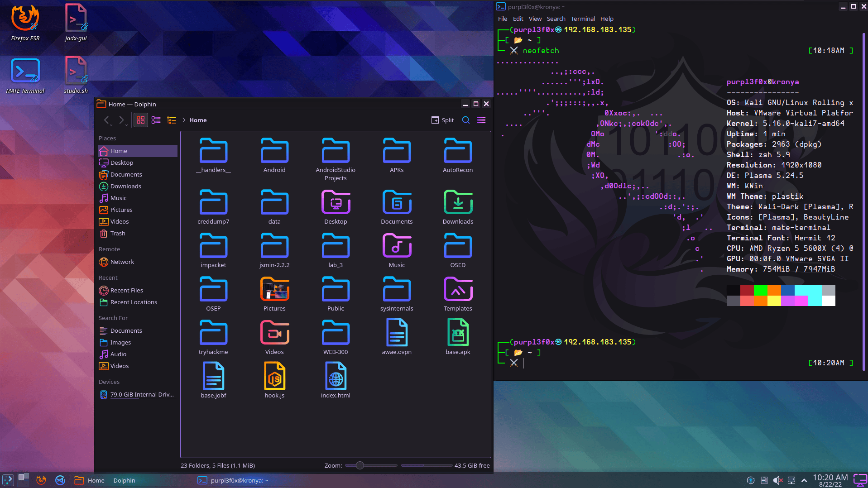868x488 pixels.
Task: Expand the hidden system tray icons
Action: (804, 480)
